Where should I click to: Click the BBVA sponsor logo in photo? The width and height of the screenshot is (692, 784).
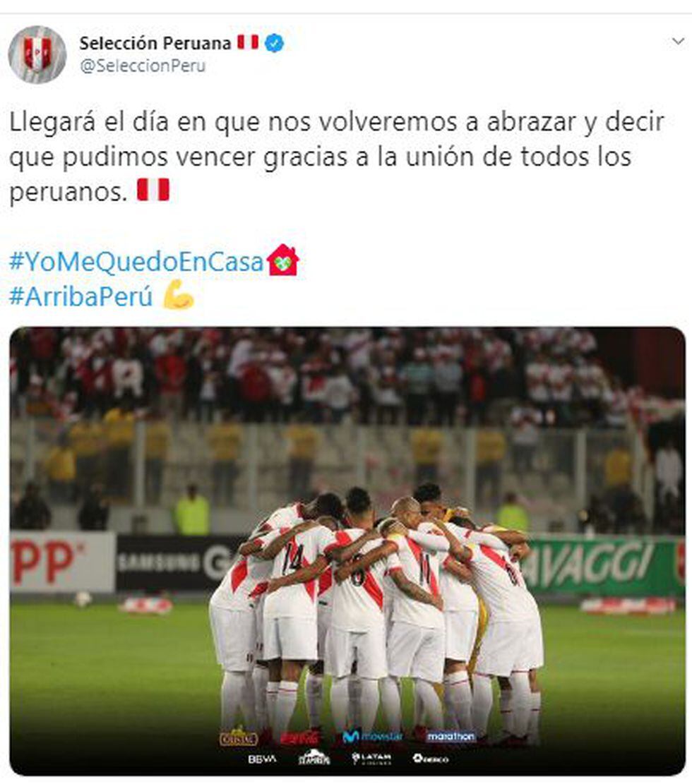(x=262, y=759)
